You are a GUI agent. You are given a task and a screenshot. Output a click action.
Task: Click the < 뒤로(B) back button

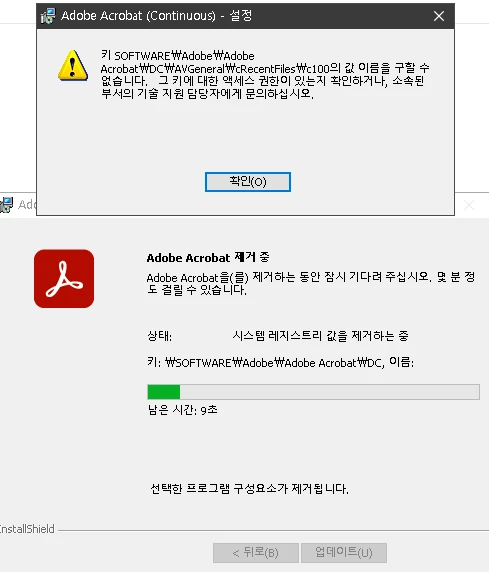tap(256, 553)
